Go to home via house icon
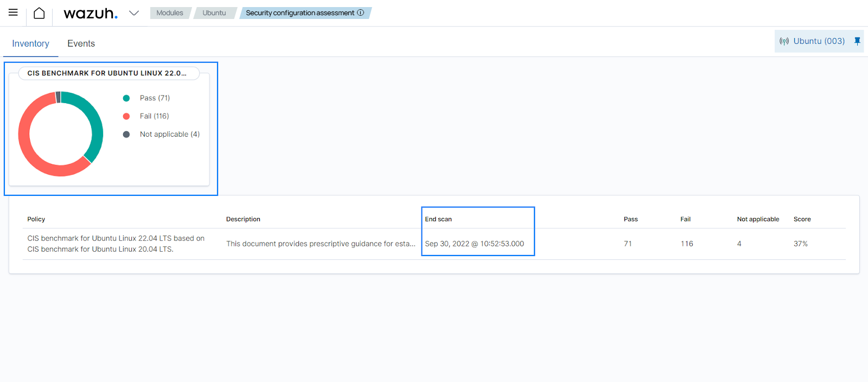 click(39, 13)
